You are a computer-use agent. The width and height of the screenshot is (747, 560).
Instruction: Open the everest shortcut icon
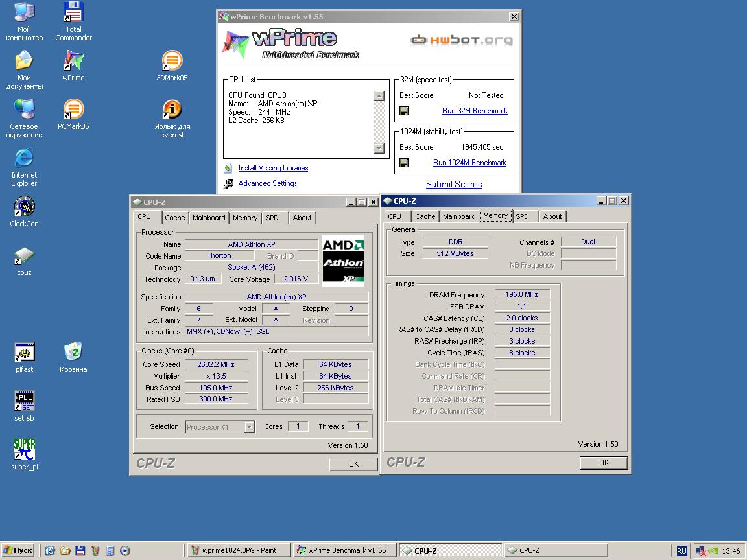(172, 119)
